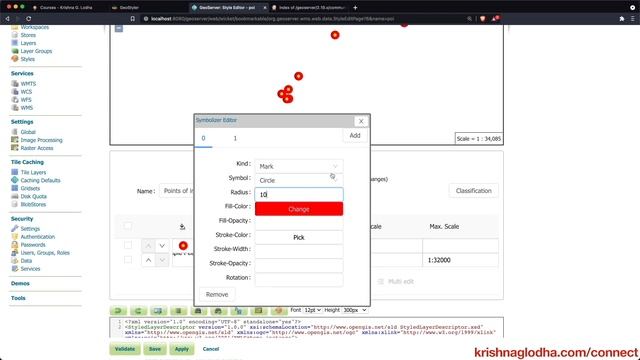Open Layer Groups in sidebar
Image resolution: width=640 pixels, height=360 pixels.
click(x=36, y=51)
